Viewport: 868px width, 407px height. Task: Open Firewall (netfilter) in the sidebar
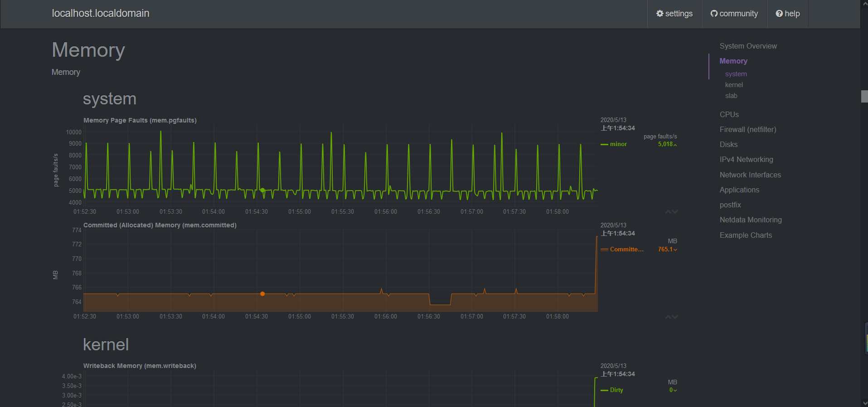[748, 130]
